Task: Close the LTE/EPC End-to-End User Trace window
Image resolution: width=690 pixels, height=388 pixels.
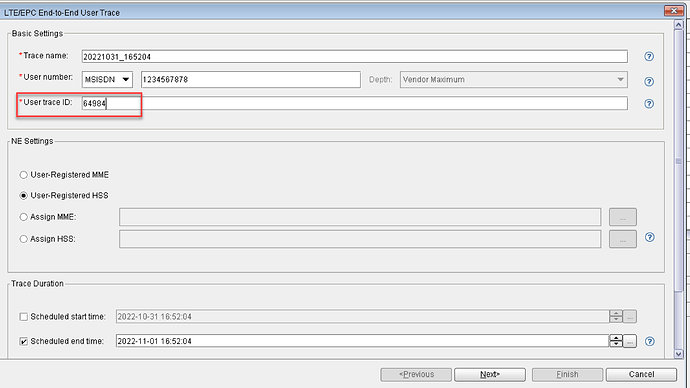Action: pos(674,11)
